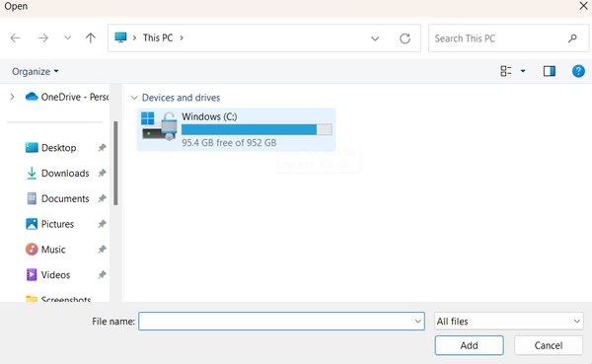Click the pin icon beside Music
592x364 pixels.
tap(102, 250)
